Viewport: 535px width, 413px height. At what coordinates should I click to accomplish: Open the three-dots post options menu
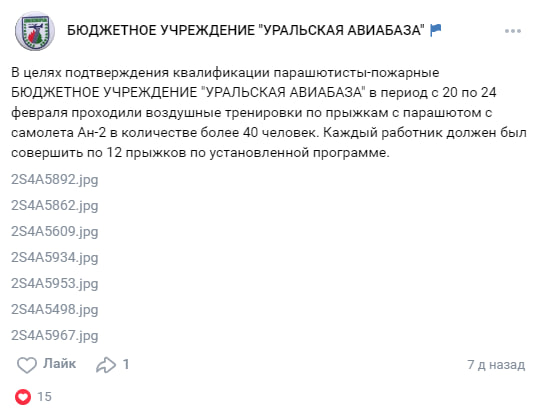(513, 31)
